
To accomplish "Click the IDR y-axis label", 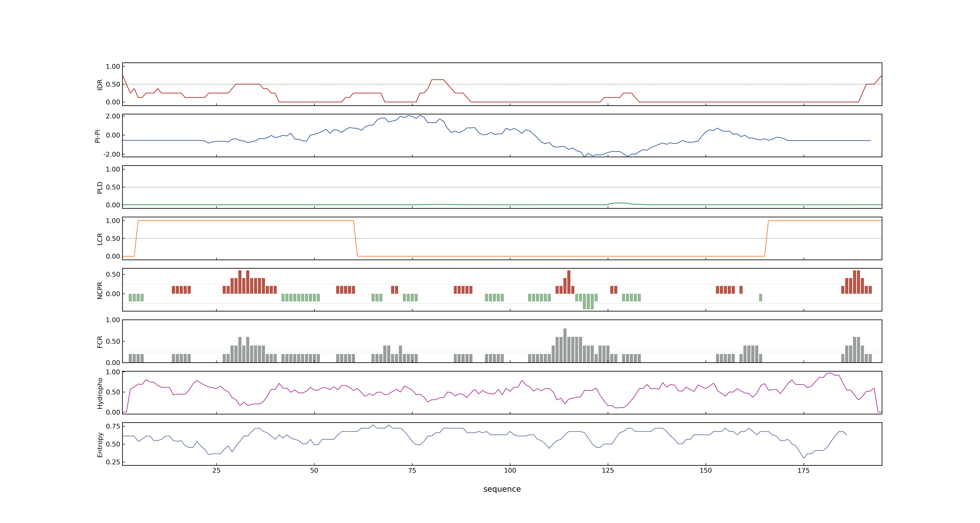I will (100, 85).
